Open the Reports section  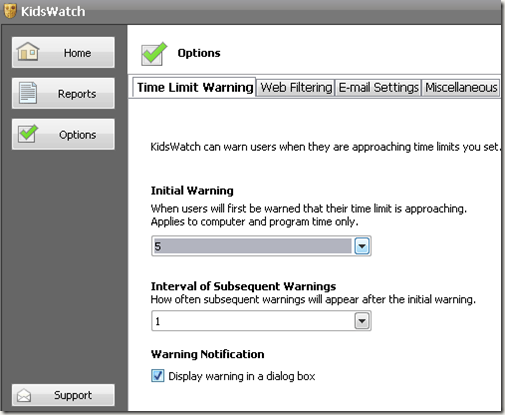pos(63,93)
